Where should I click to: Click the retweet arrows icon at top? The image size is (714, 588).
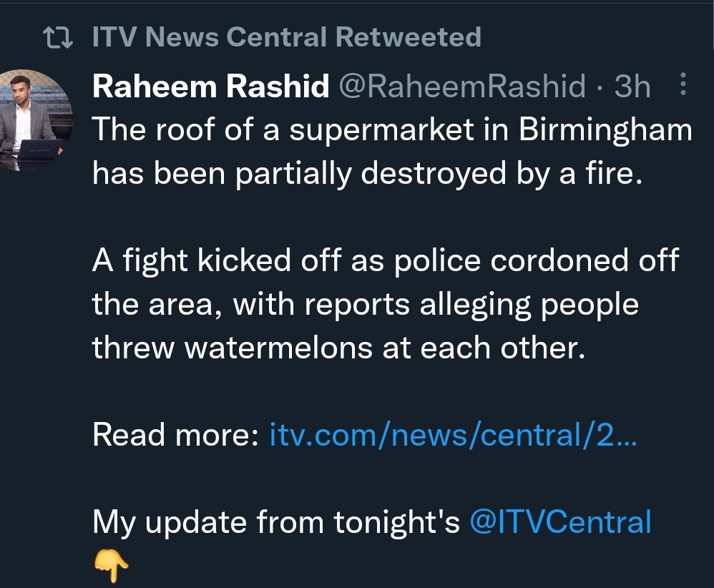click(58, 38)
